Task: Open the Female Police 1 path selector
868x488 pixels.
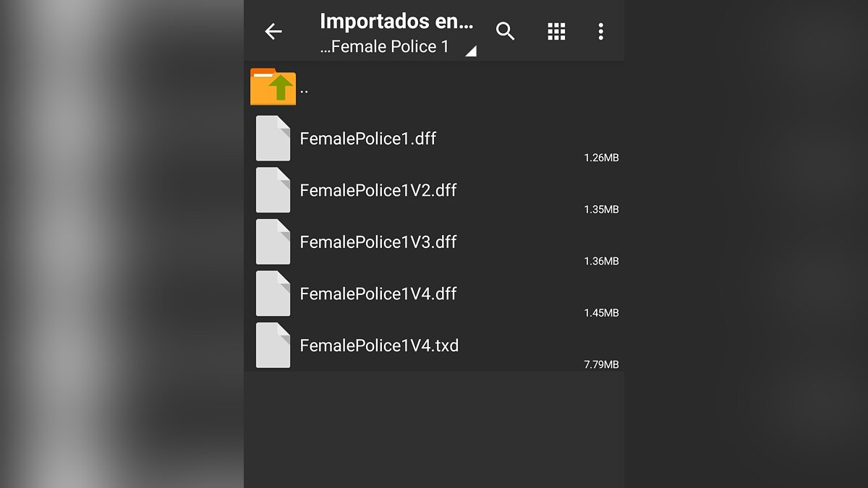Action: point(385,47)
